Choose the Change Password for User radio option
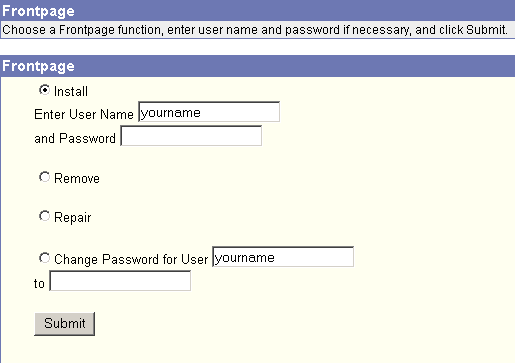This screenshot has width=515, height=363. (44, 258)
